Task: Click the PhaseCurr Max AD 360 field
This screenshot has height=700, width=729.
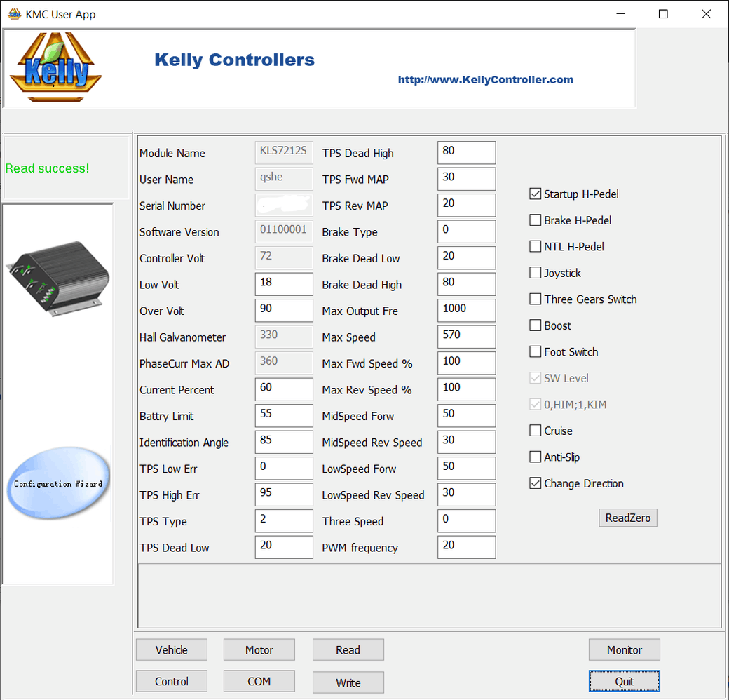Action: click(x=284, y=363)
